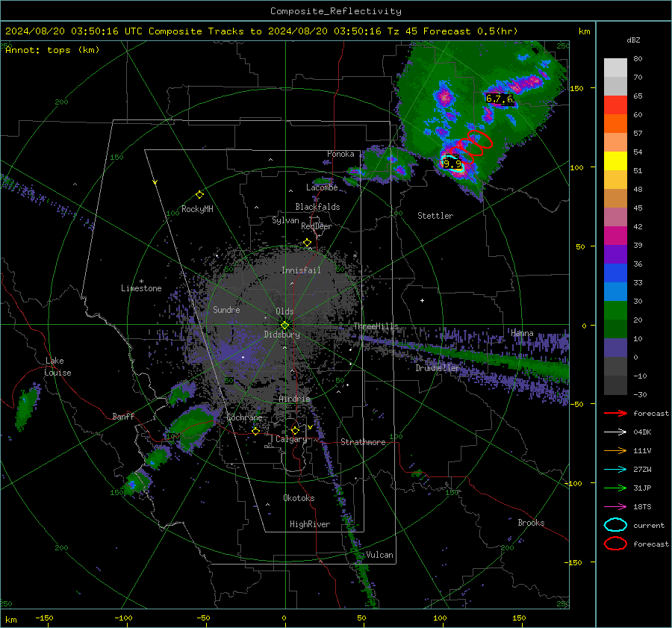The image size is (672, 628).
Task: Click the storm tops label 6.7.6
Action: 500,99
